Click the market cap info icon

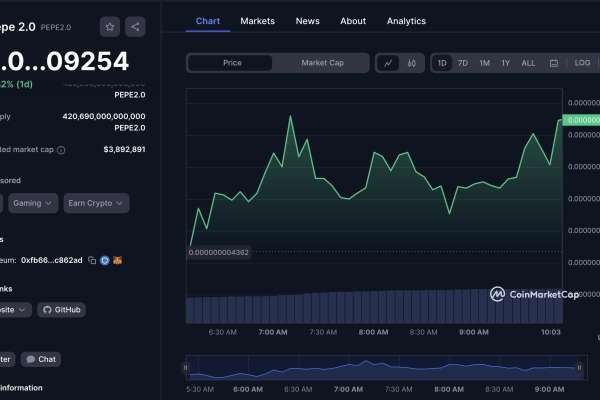click(x=61, y=150)
